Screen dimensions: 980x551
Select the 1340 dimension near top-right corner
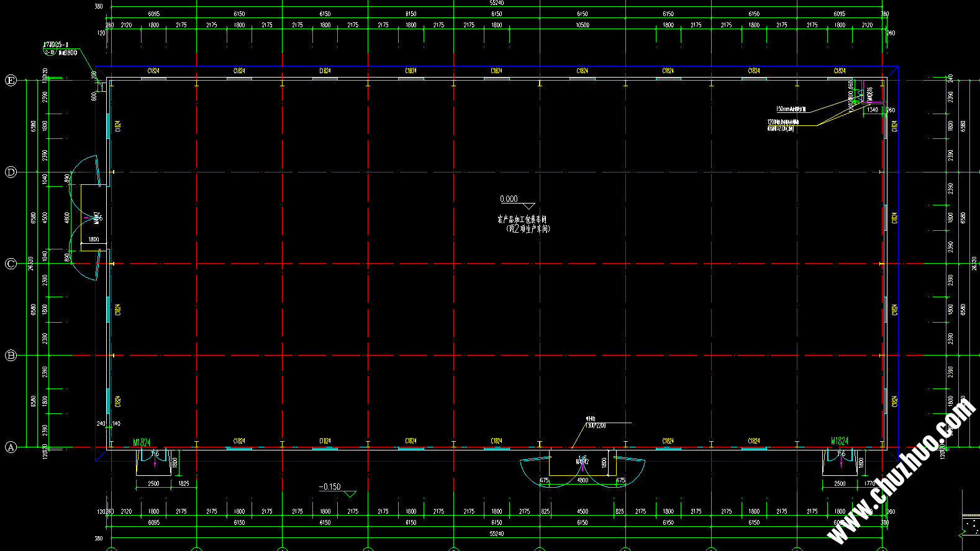pos(873,110)
